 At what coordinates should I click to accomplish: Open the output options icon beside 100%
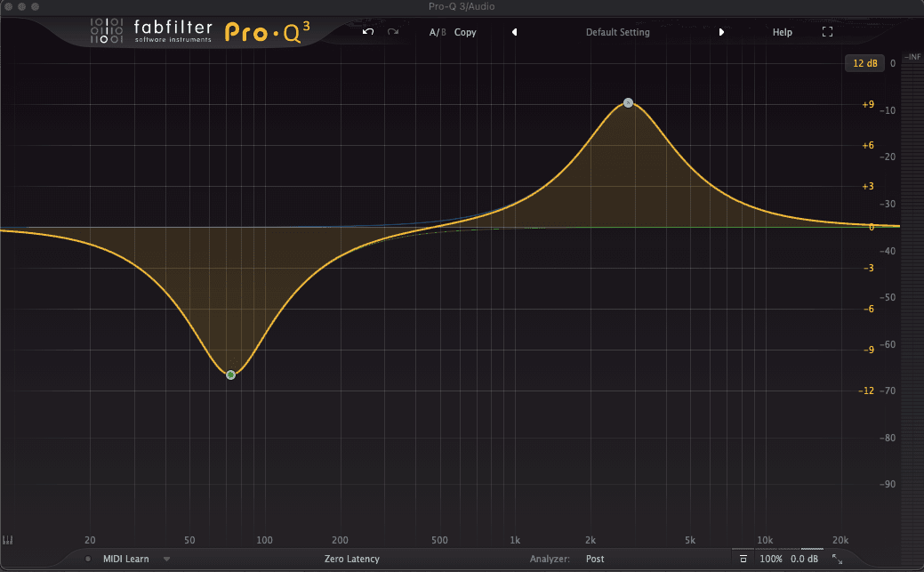tap(743, 559)
